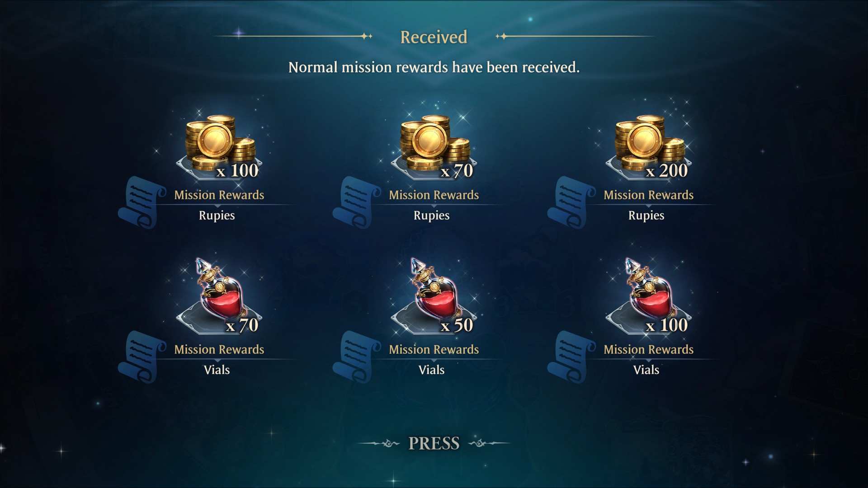Click the blue scroll beside 50 Vials reward

pyautogui.click(x=357, y=357)
